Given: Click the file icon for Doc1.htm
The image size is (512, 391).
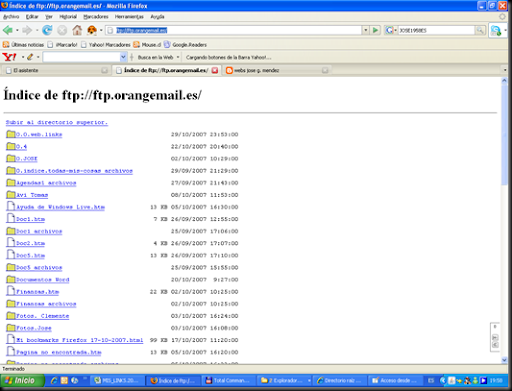Looking at the screenshot, I should click(x=11, y=218).
